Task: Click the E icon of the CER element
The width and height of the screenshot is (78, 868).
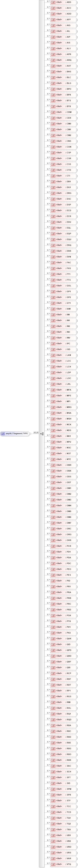Action: click(53, 118)
